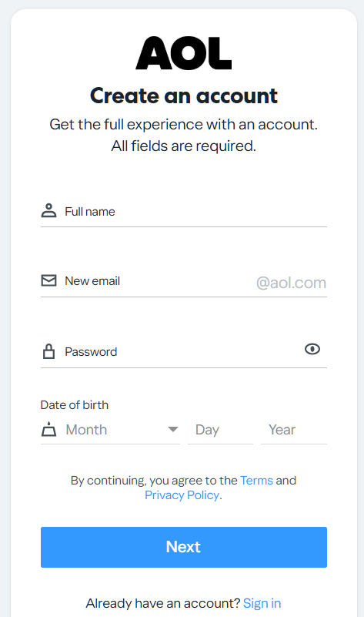Viewport: 364px width, 617px height.
Task: Click the Create an account heading
Action: point(184,96)
